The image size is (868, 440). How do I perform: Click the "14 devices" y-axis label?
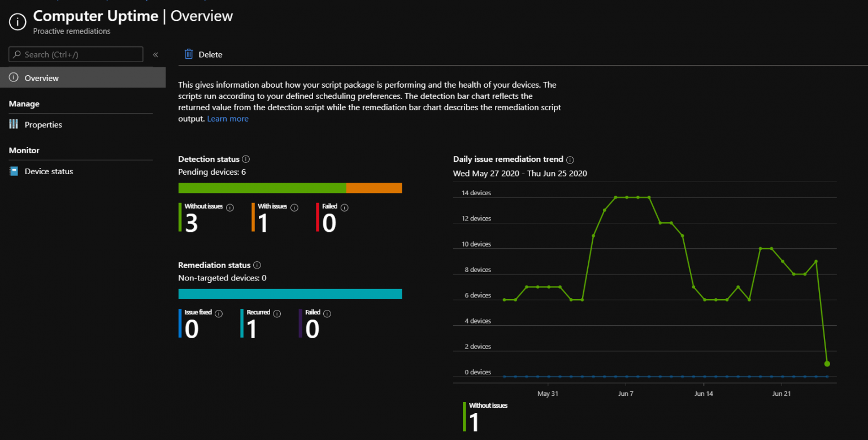[476, 193]
